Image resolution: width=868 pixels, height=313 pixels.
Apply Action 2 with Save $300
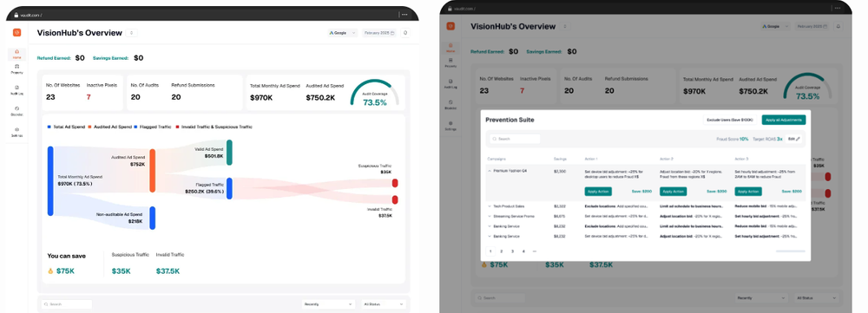[674, 192]
